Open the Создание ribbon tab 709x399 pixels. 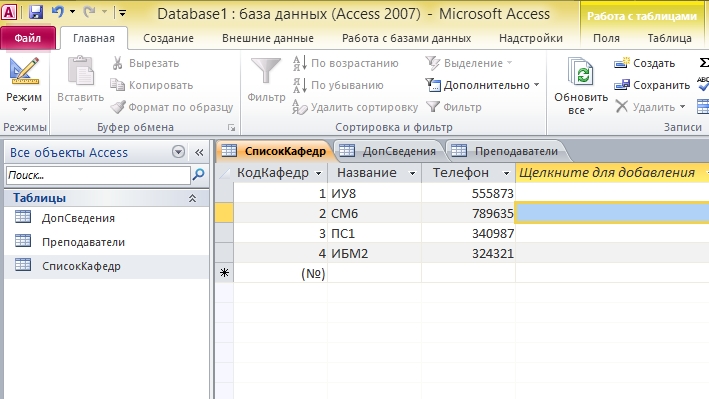(x=168, y=38)
